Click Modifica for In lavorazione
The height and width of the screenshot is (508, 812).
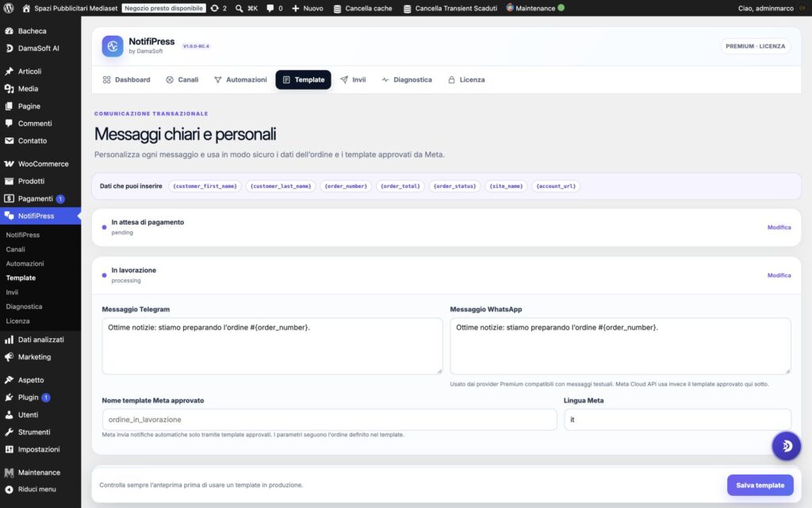click(x=779, y=275)
